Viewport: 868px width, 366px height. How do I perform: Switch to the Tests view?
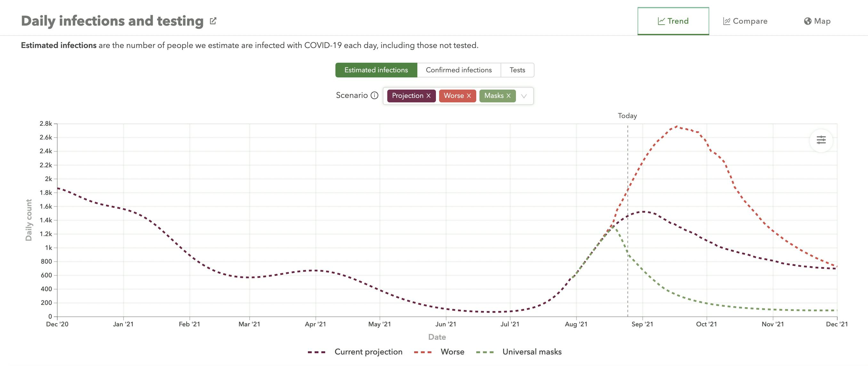pos(517,70)
